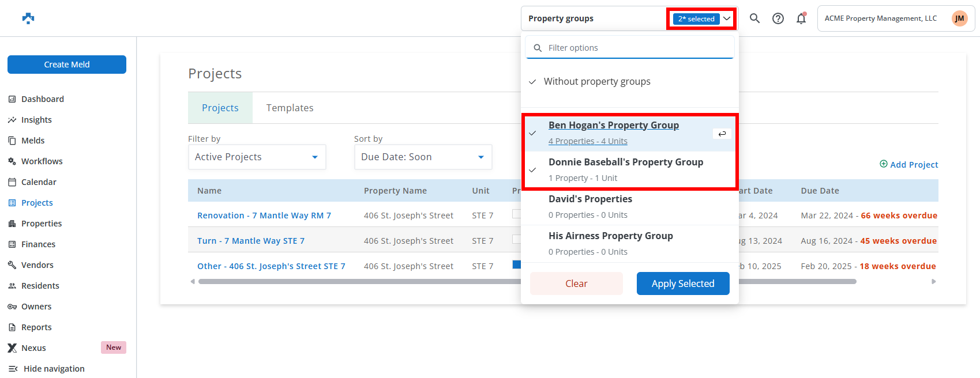
Task: Open Nexus in the sidebar
Action: pyautogui.click(x=33, y=348)
